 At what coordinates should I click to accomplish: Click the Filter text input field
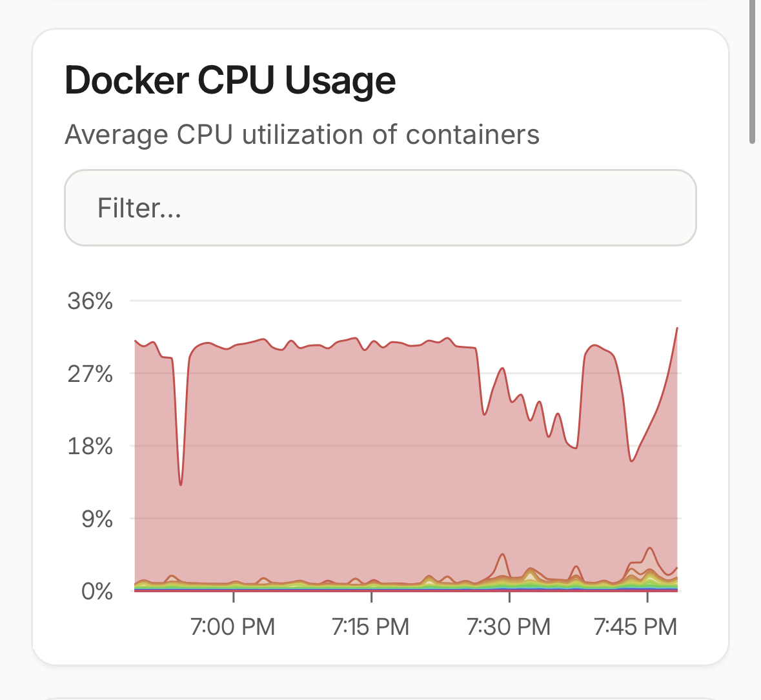(x=380, y=208)
